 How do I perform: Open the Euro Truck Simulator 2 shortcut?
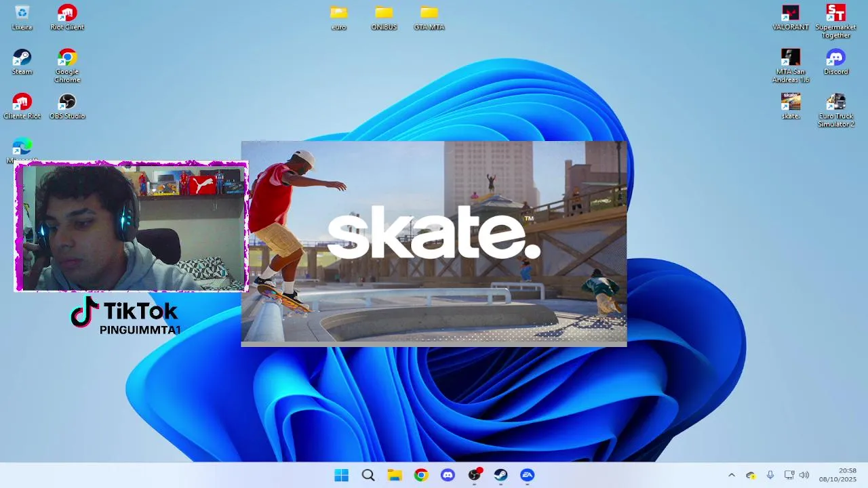click(x=836, y=110)
